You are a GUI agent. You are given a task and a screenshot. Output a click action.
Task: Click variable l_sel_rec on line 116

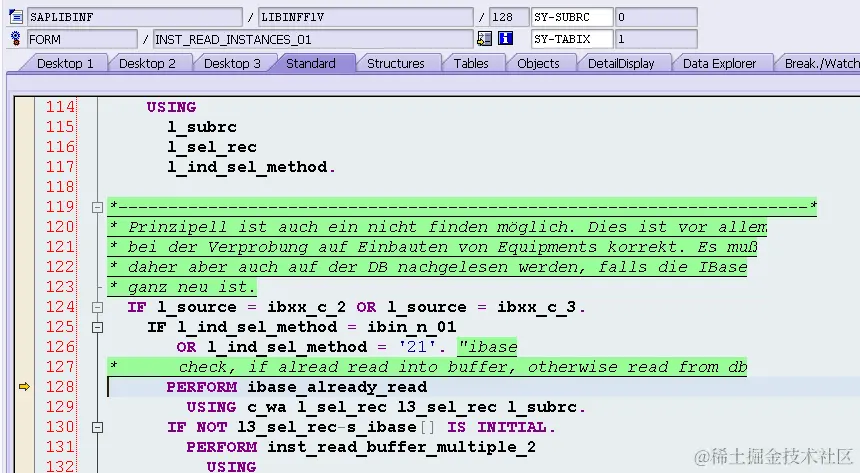pos(212,147)
